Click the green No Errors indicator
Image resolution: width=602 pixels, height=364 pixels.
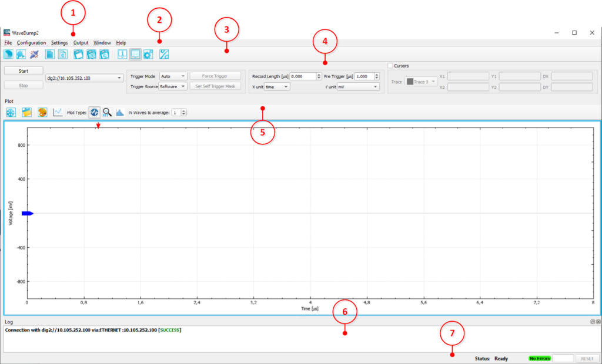point(540,359)
